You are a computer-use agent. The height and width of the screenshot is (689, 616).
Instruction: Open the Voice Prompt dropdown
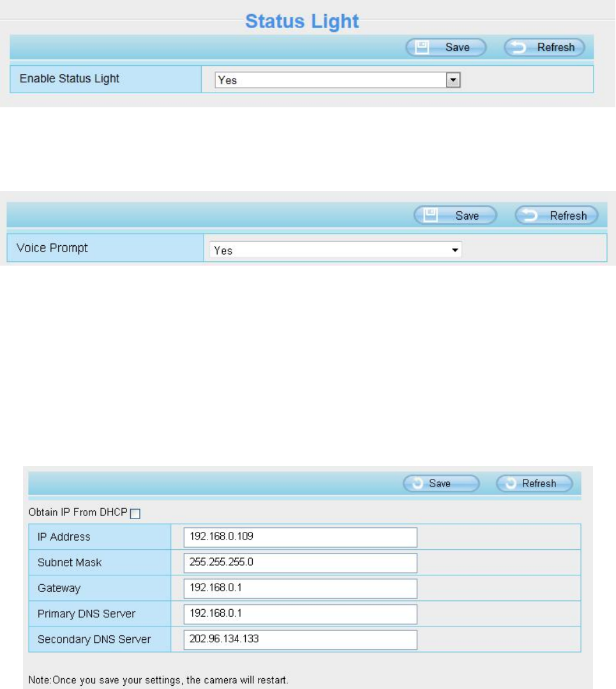click(335, 250)
